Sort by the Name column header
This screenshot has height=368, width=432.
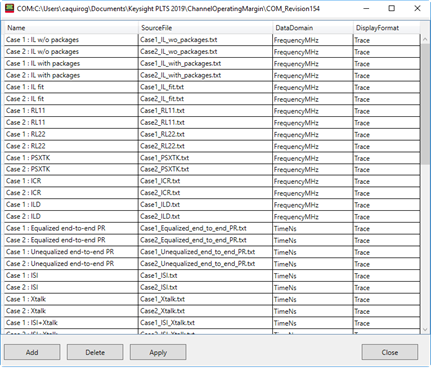point(71,28)
